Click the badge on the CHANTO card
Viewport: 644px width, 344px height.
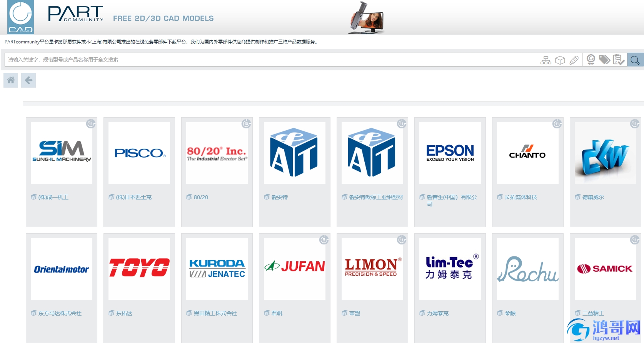tap(557, 124)
